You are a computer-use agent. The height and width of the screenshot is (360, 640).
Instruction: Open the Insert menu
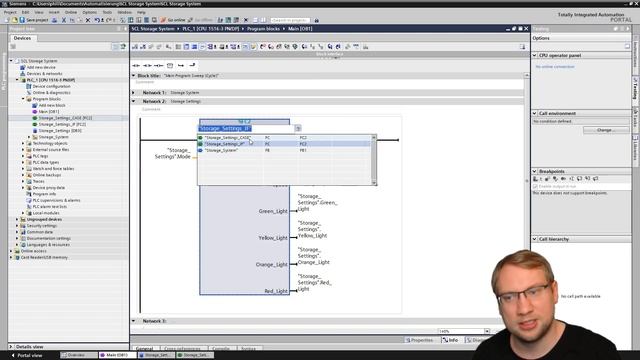click(x=54, y=12)
